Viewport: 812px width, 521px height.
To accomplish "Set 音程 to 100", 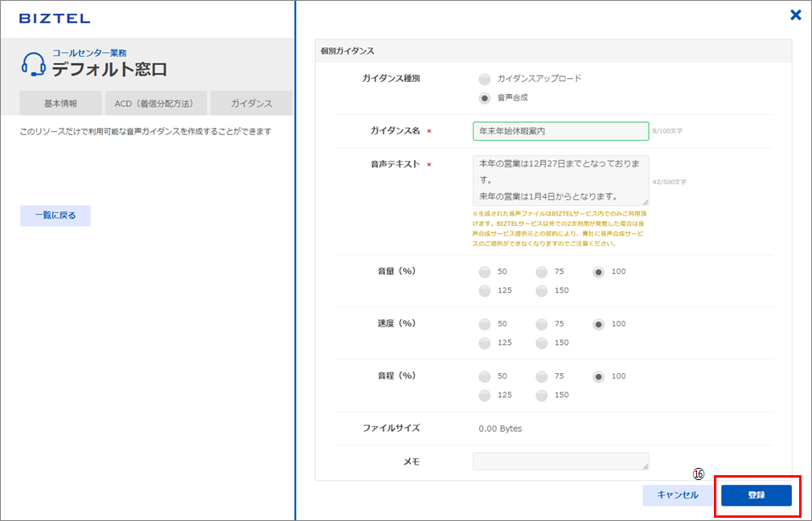I will click(x=599, y=376).
